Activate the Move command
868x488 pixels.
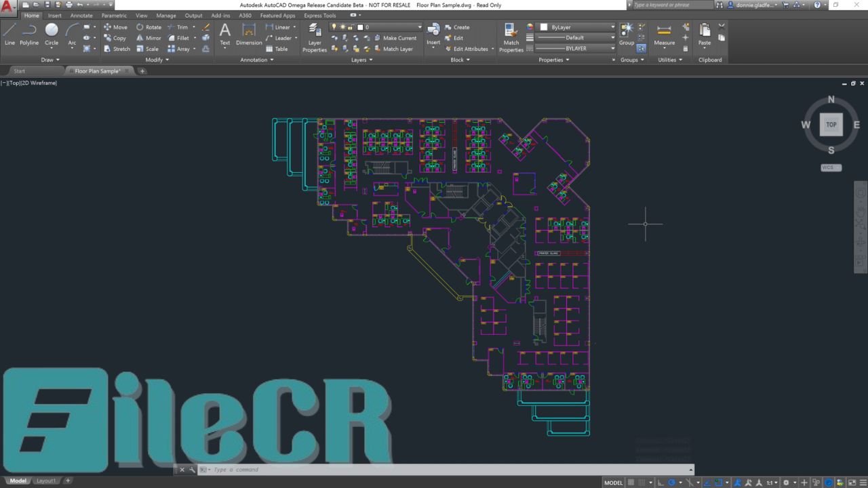pos(115,27)
